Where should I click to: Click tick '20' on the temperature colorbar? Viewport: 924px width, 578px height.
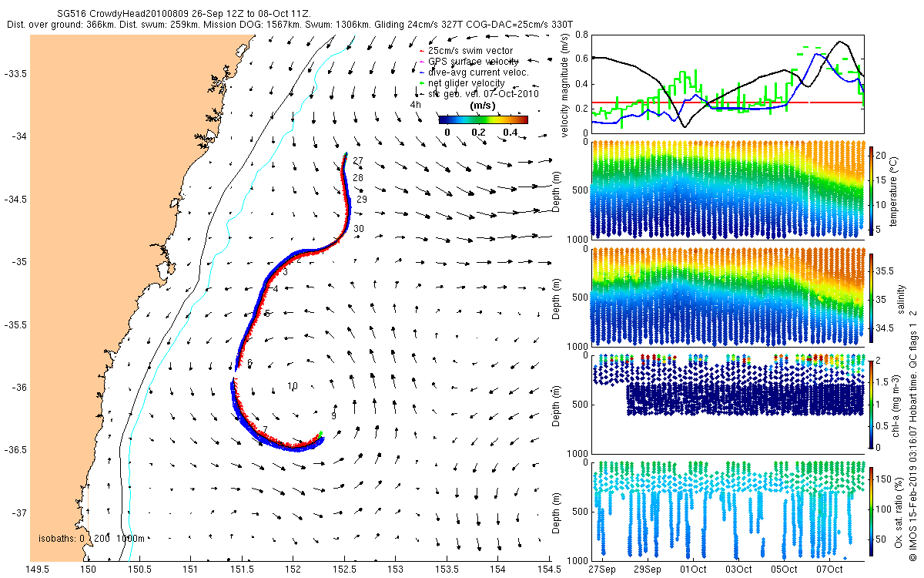pos(882,154)
